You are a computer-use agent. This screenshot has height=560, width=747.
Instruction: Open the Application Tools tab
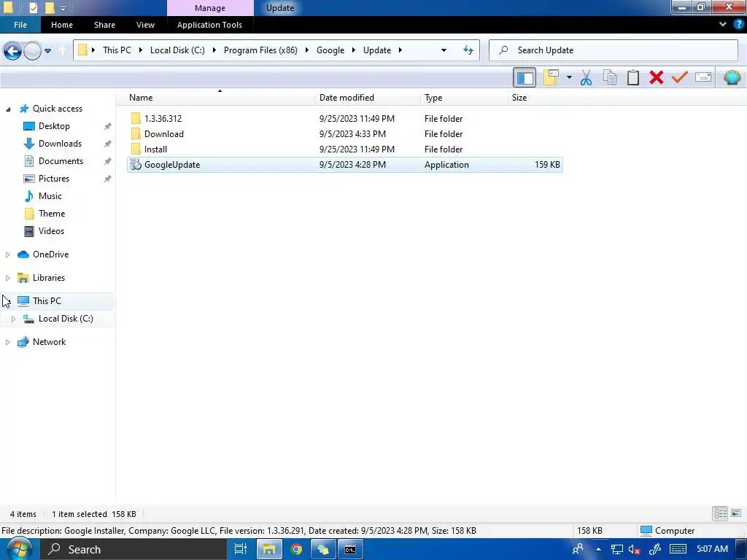[209, 25]
